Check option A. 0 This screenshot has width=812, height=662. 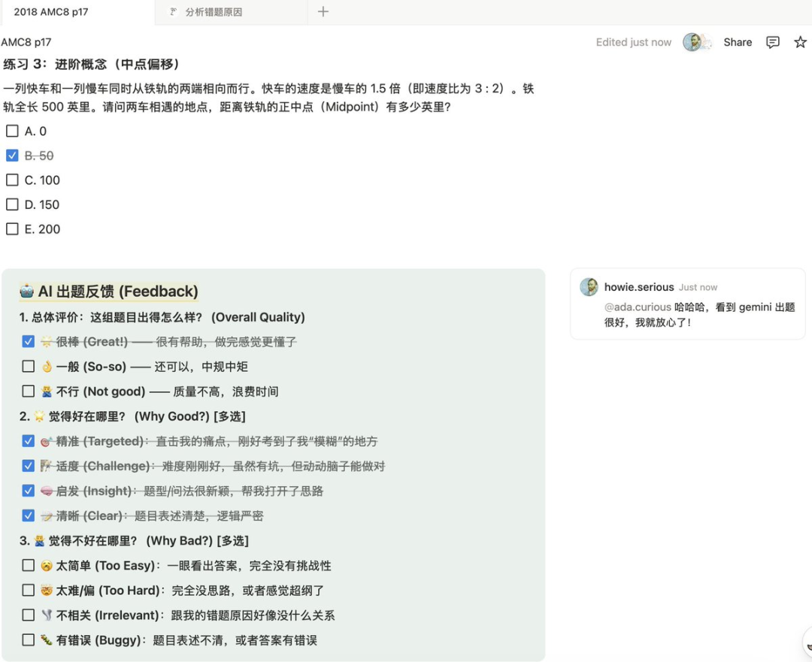point(12,131)
